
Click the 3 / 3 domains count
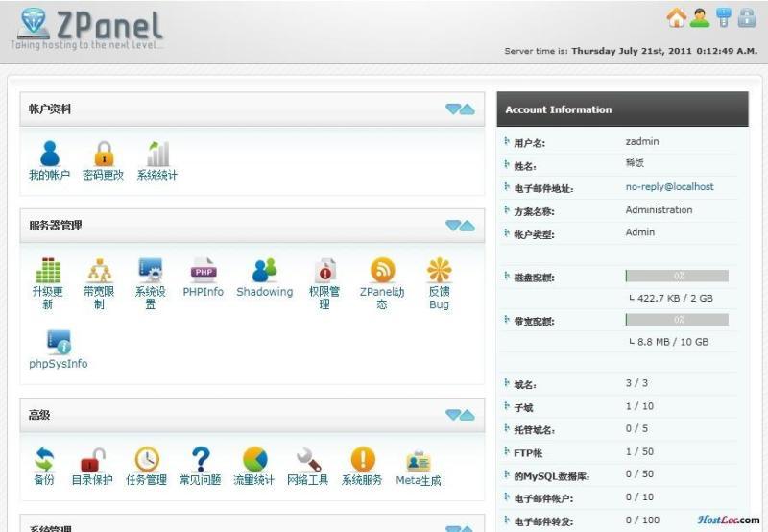click(636, 383)
